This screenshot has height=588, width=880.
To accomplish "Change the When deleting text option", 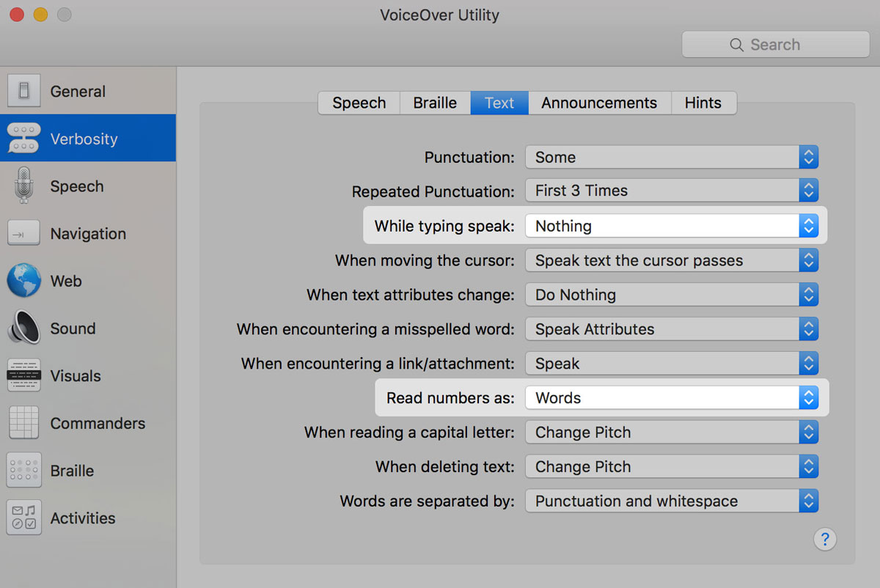I will pyautogui.click(x=671, y=467).
